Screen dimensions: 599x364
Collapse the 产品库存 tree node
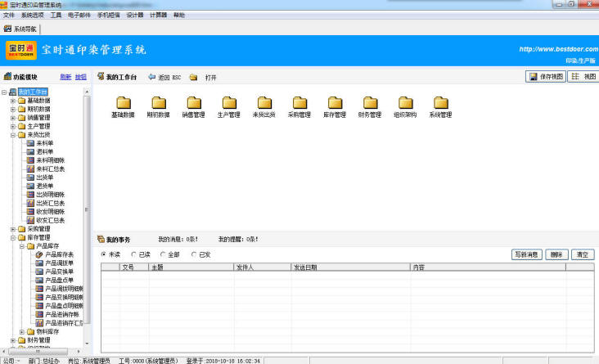(22, 246)
